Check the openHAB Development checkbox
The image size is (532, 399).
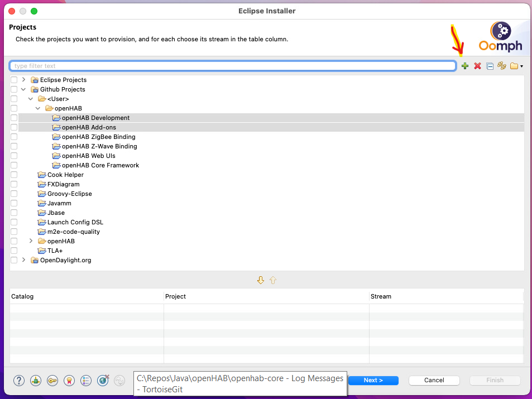(x=14, y=118)
